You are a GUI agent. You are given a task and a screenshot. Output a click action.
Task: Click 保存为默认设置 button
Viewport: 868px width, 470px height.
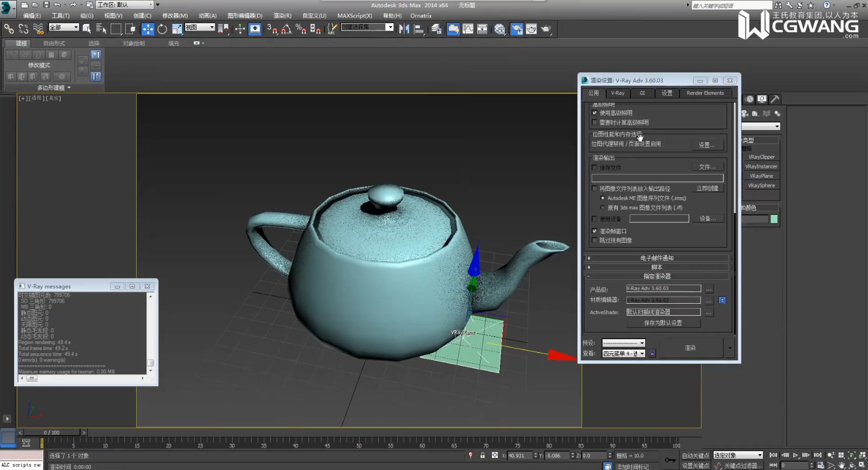point(663,323)
